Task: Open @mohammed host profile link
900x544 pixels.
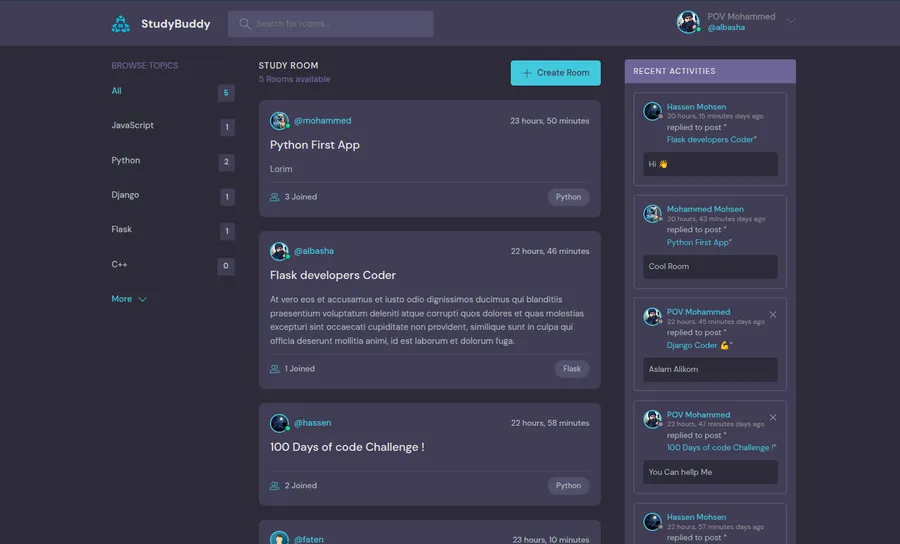Action: tap(323, 121)
